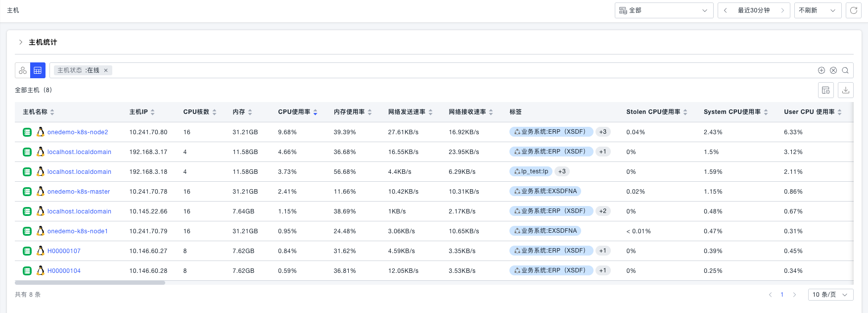Open the 不刷新 refresh interval dropdown
Screen dimensions: 868x313
[817, 10]
